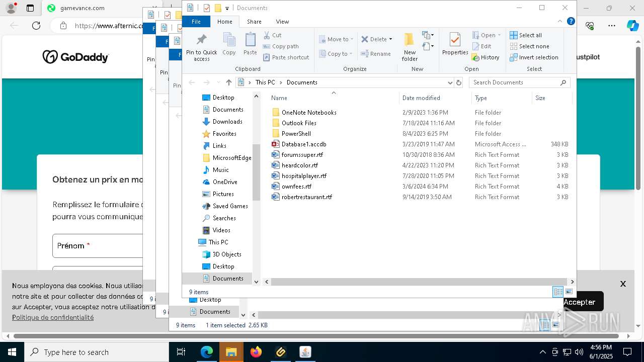Image resolution: width=644 pixels, height=362 pixels.
Task: Open the File tab
Action: [196, 22]
